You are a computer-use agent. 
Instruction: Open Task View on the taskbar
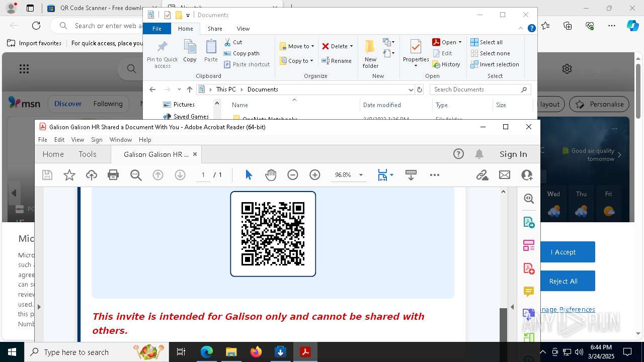pyautogui.click(x=181, y=352)
